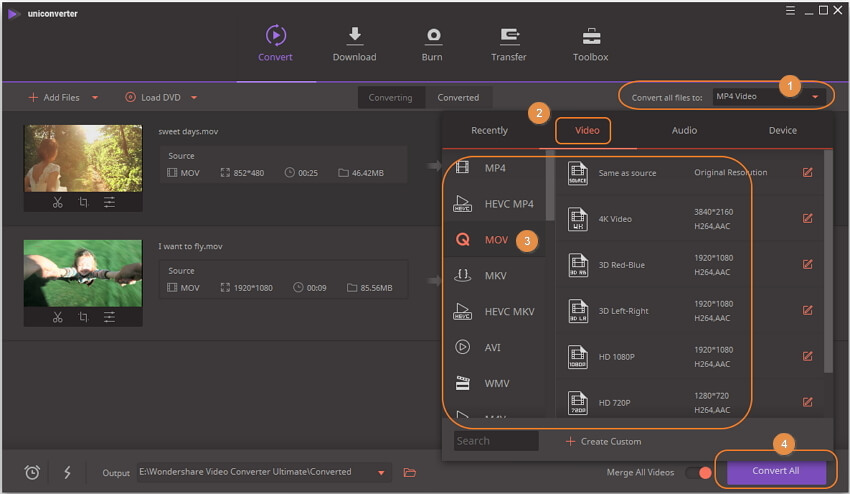Click the format Search field
This screenshot has width=850, height=494.
point(496,441)
